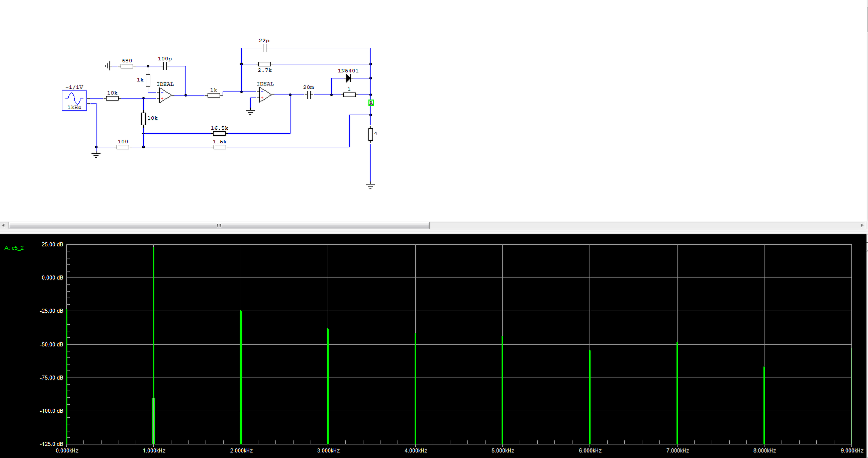
Task: Select the 16.5k resistor
Action: [219, 133]
